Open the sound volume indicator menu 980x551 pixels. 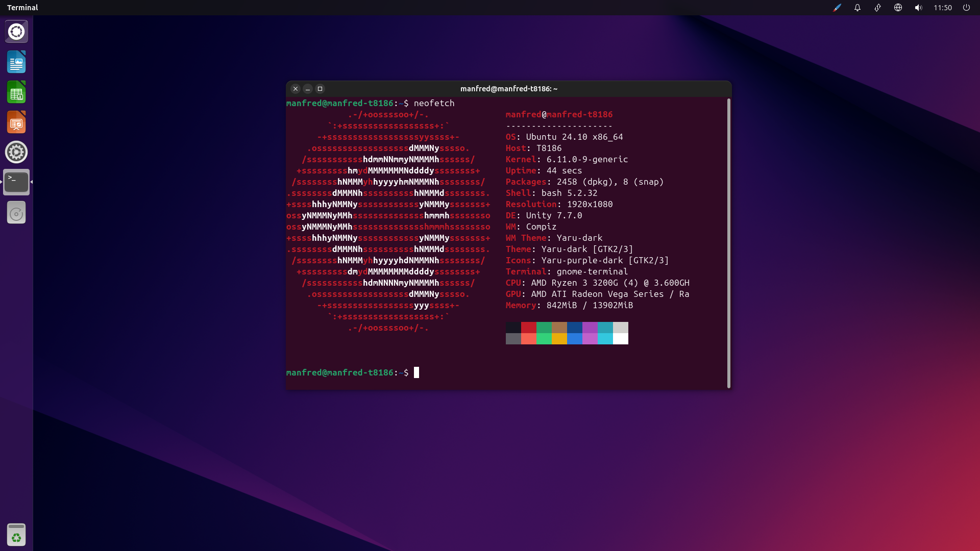tap(918, 8)
